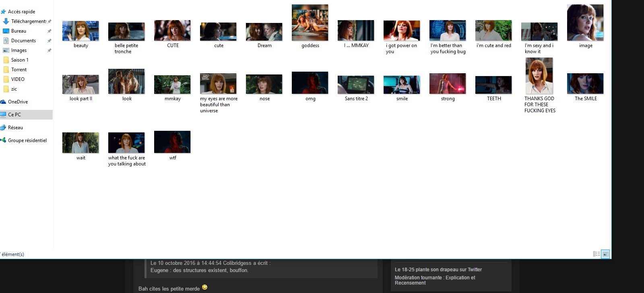Expand Accès rapide section
Viewport: 644px width, 293px height.
click(21, 12)
